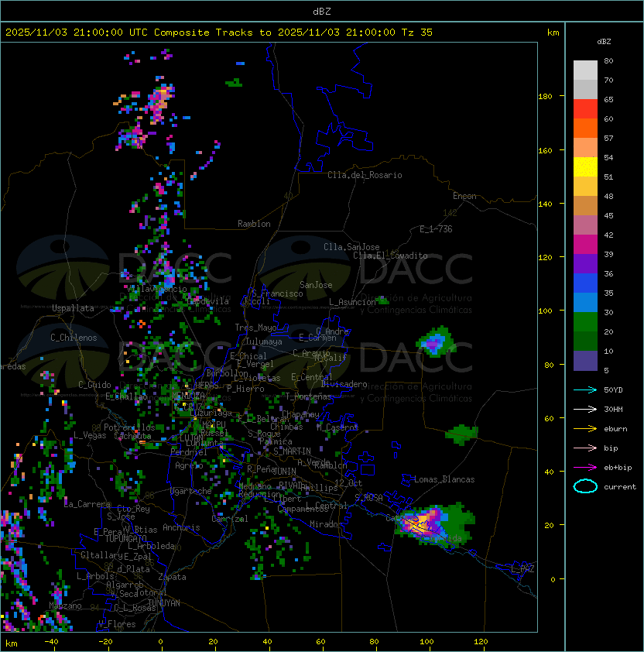
Task: Click the composite tracks timestamp header
Action: [x=219, y=33]
